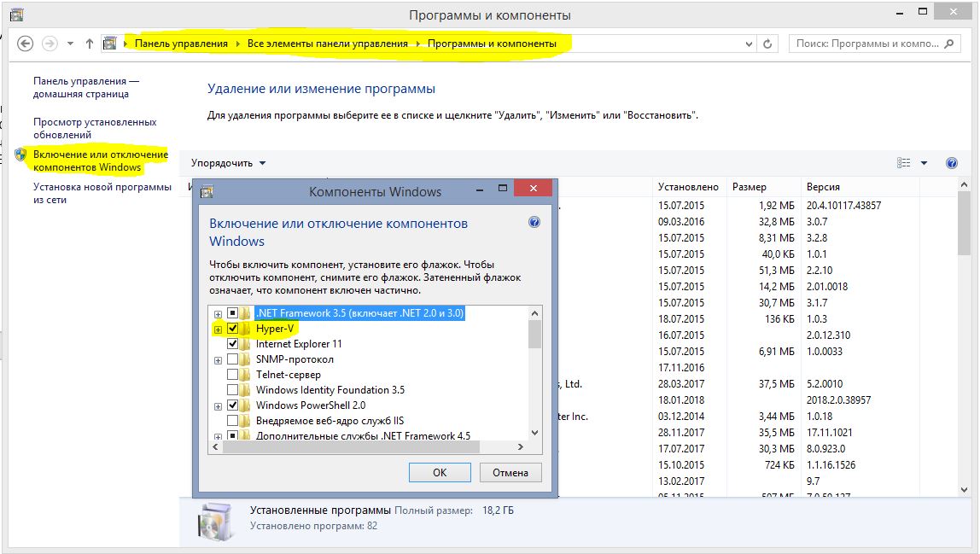
Task: Sort by 'Установлено' column
Action: tap(688, 187)
